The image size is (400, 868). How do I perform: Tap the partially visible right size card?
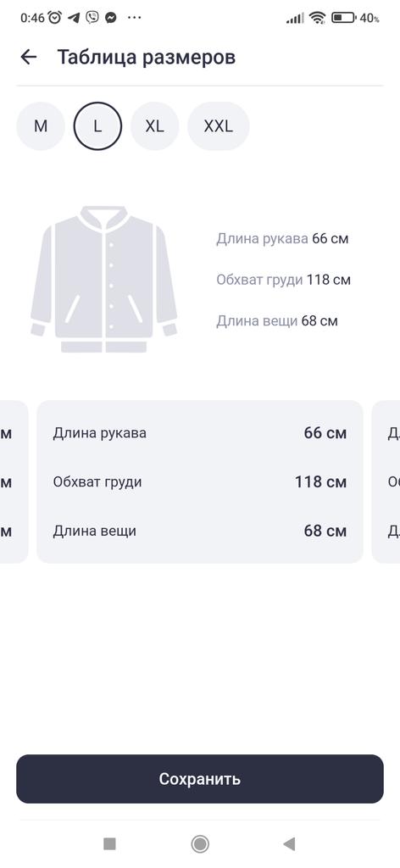click(x=386, y=481)
